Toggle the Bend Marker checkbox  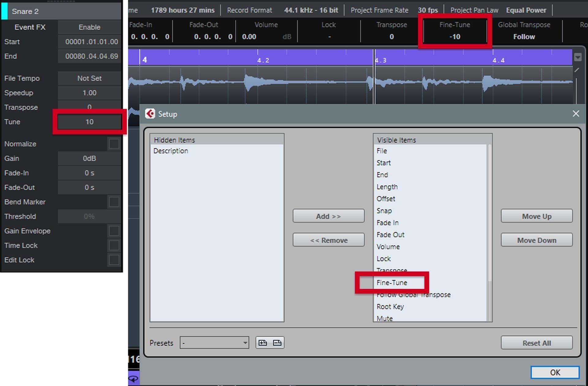pyautogui.click(x=114, y=202)
